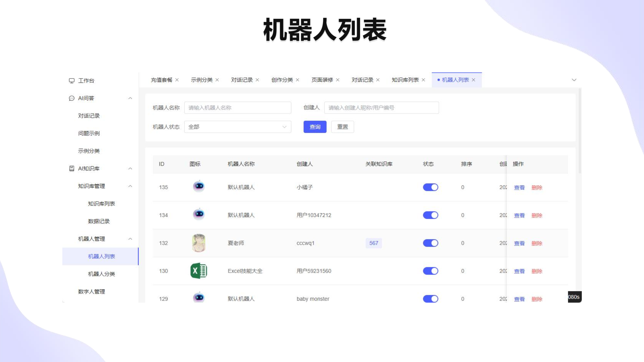
Task: Click the Excel icon for robot 130
Action: click(199, 271)
